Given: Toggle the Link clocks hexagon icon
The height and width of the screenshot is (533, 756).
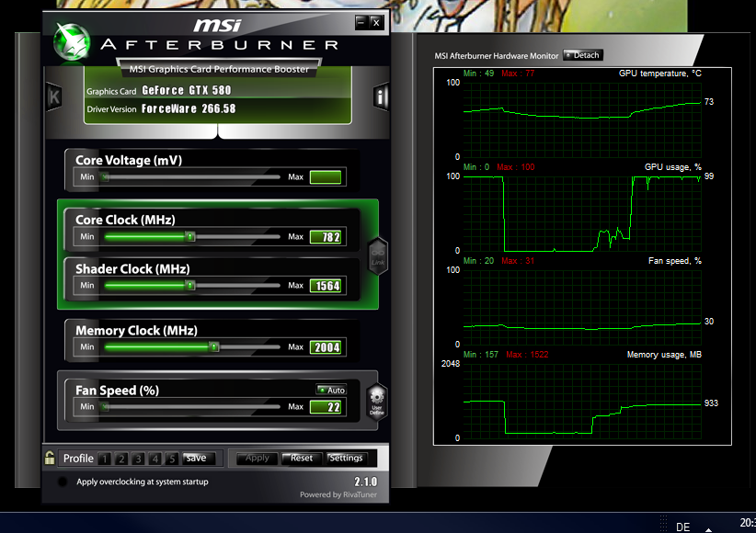Looking at the screenshot, I should coord(378,256).
